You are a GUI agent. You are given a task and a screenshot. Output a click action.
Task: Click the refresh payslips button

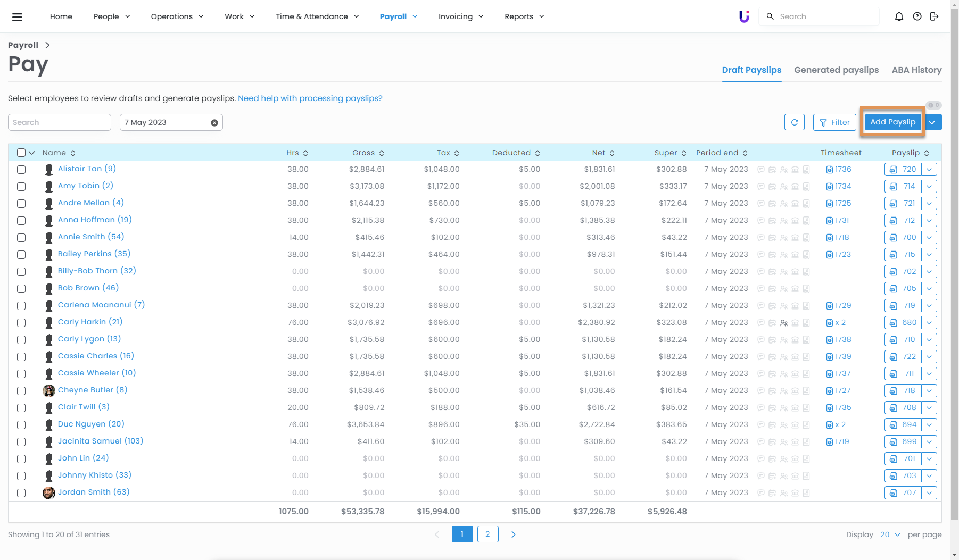click(x=794, y=122)
